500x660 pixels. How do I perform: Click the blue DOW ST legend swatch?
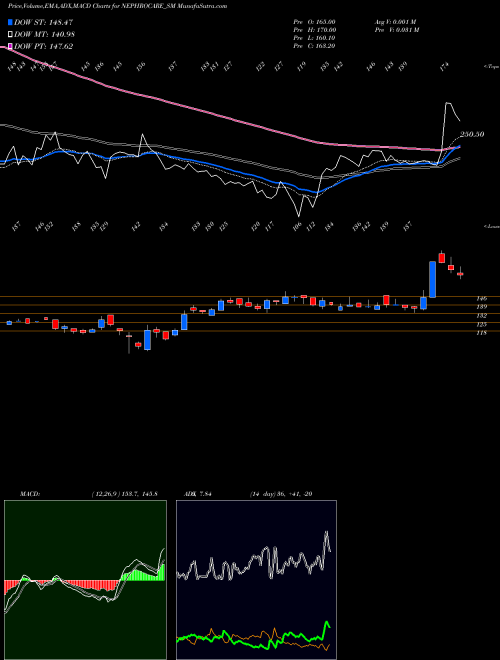pos(11,22)
